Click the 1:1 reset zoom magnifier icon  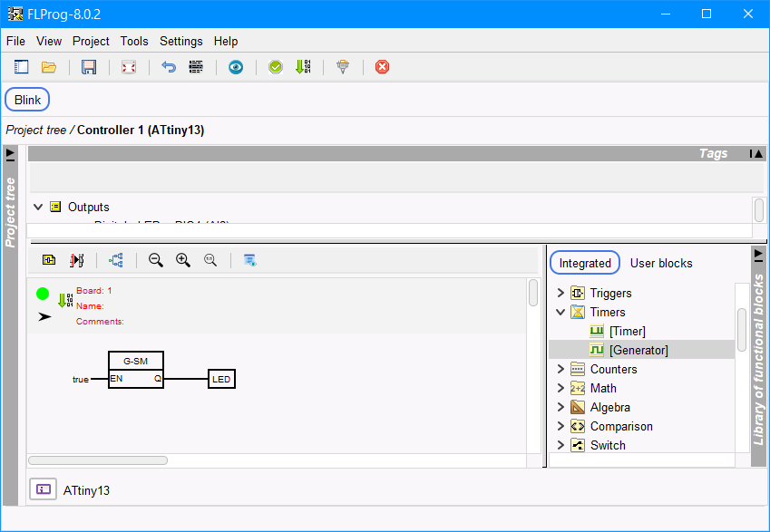click(210, 260)
